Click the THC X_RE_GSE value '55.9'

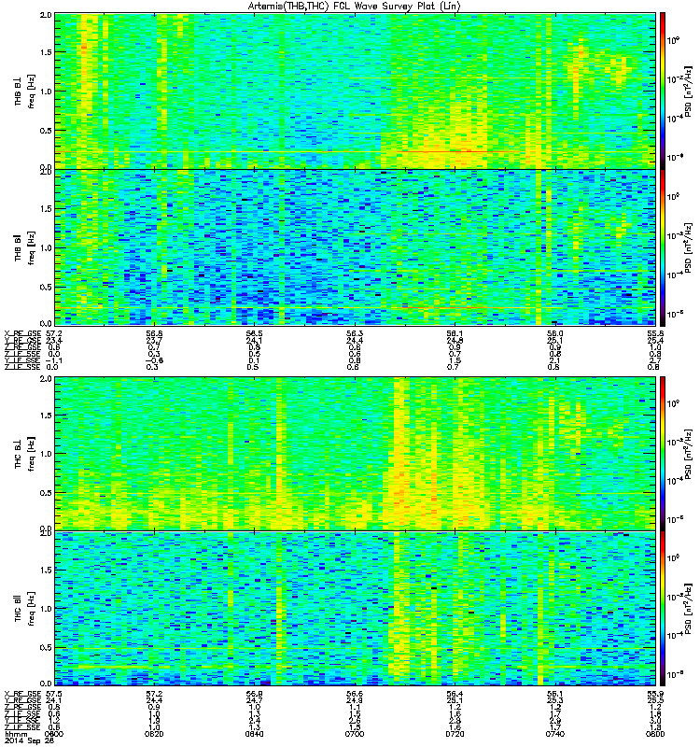pos(655,694)
